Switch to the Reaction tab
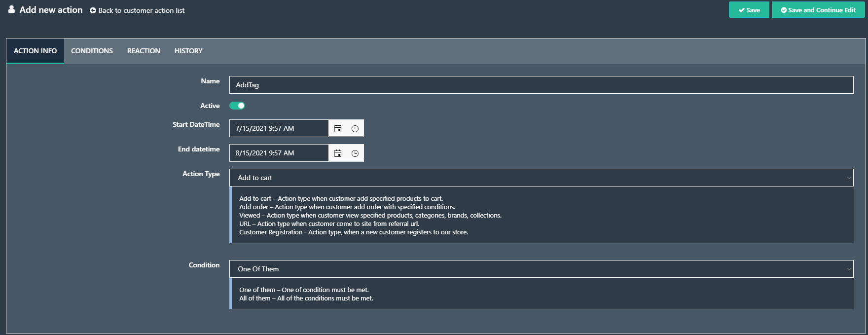This screenshot has height=335, width=868. point(144,51)
